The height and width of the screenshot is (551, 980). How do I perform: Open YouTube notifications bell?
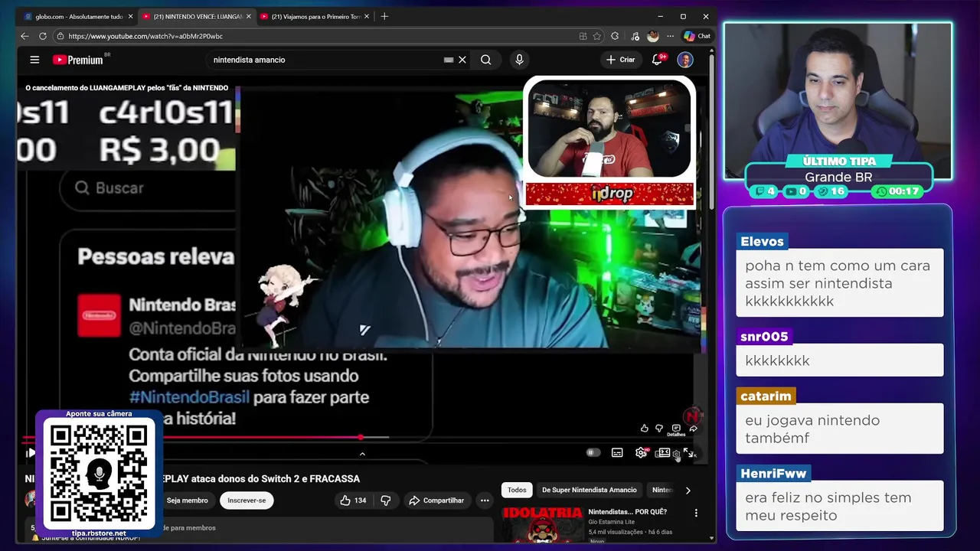(x=657, y=60)
